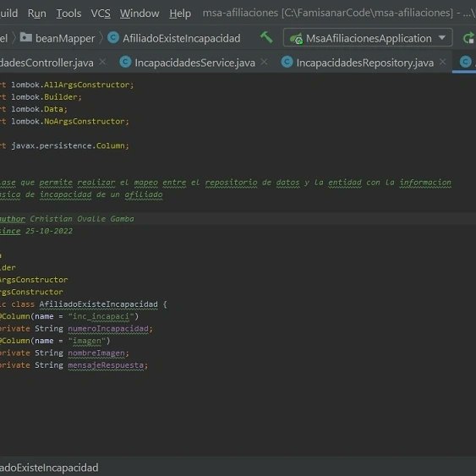Open the Window menu

[140, 14]
